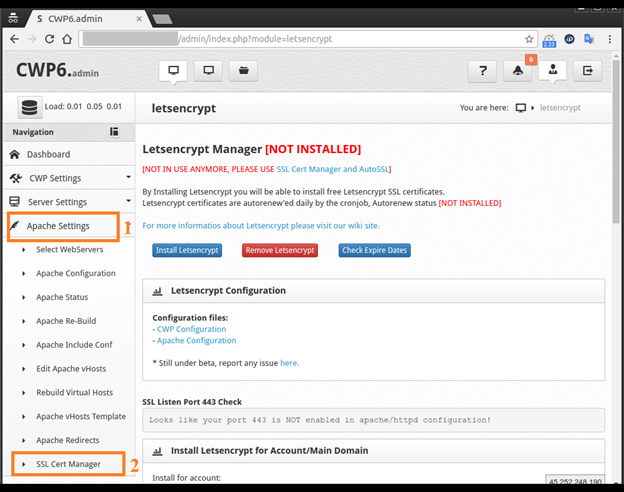Screen dimensions: 624x492
Task: Click the CWP6.admin logo
Action: (x=57, y=70)
